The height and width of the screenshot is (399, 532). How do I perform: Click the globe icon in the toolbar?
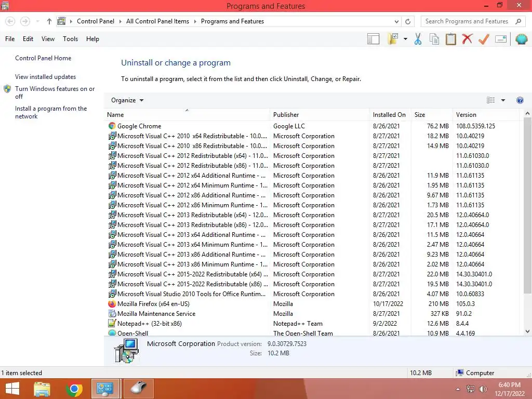click(521, 39)
